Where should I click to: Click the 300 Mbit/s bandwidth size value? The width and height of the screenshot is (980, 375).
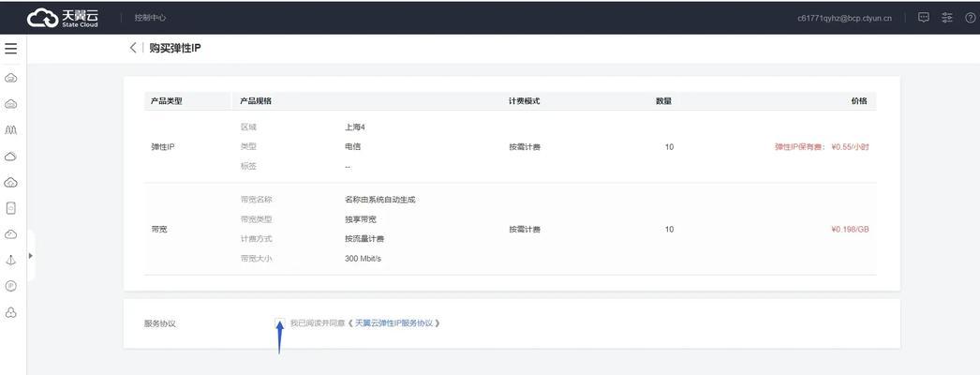pos(364,259)
